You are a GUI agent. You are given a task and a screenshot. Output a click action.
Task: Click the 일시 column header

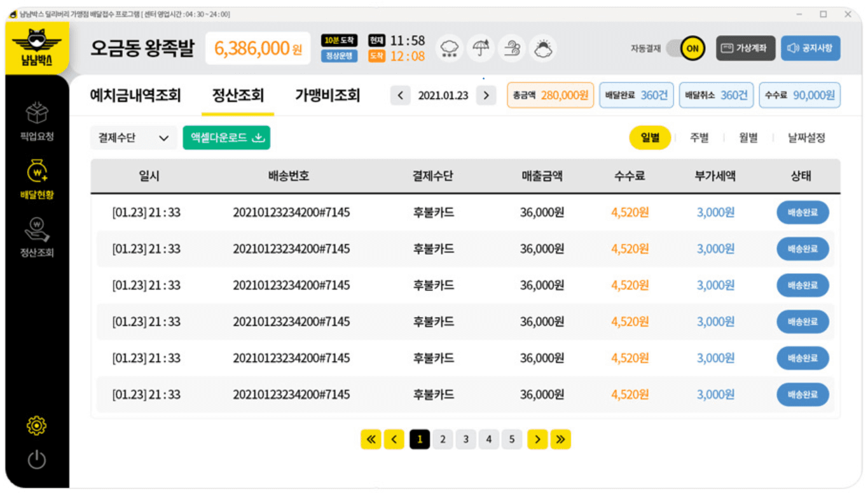[x=149, y=176]
